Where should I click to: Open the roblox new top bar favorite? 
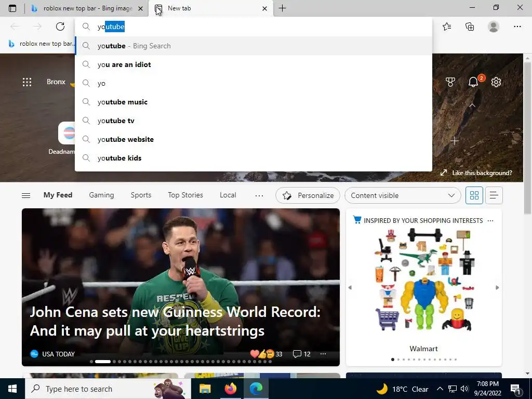pos(41,44)
